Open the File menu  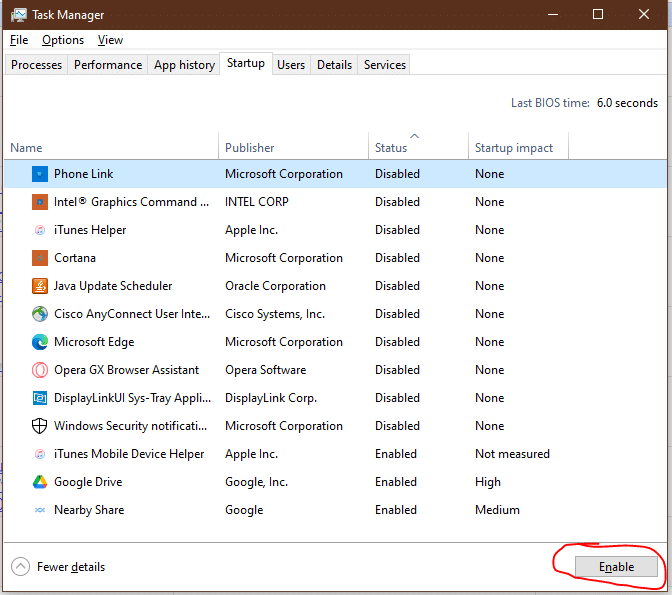(19, 40)
